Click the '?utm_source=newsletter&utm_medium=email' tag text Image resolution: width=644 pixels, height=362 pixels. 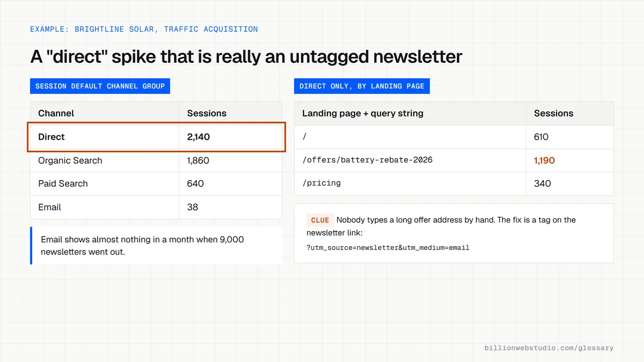(x=388, y=247)
